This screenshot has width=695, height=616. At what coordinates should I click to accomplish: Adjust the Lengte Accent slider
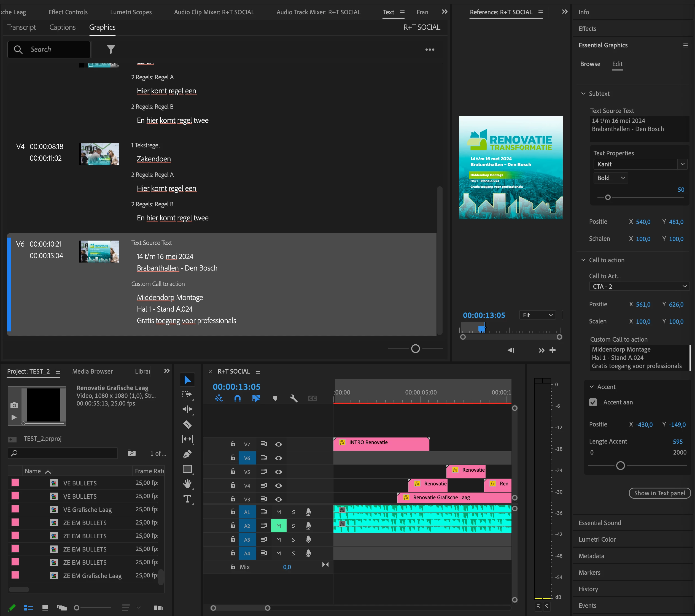[x=620, y=465]
